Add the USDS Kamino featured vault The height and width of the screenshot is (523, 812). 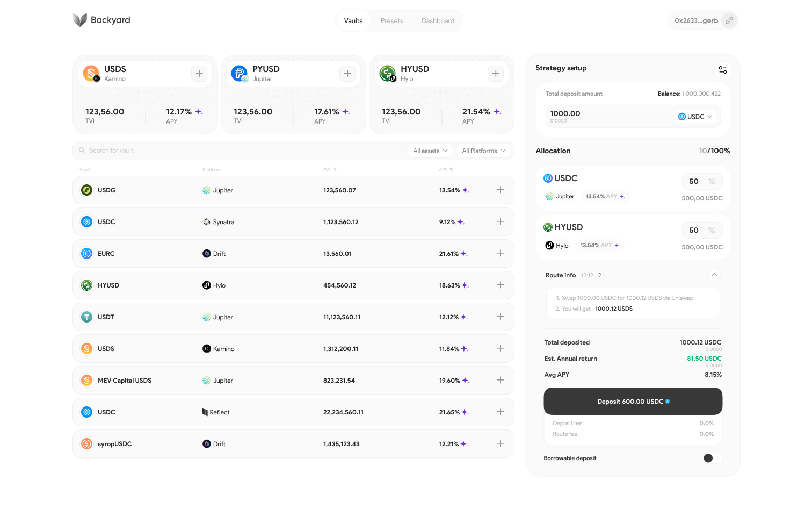(x=199, y=74)
